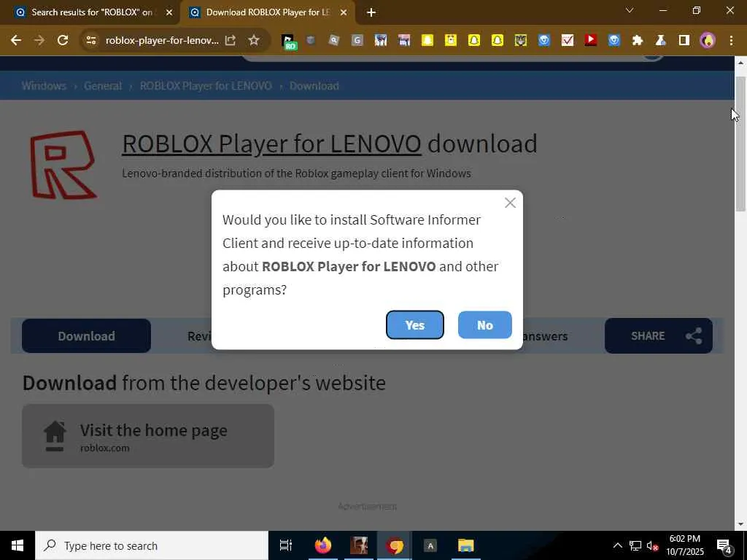The image size is (747, 560).
Task: View site information in the address bar
Action: pyautogui.click(x=90, y=41)
